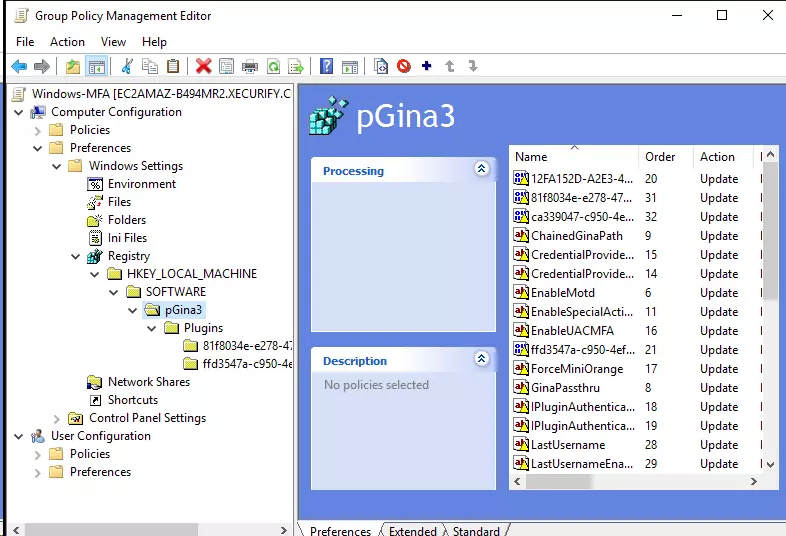Collapse the HKEY_LOCAL_MACHINE node
The image size is (786, 536).
(95, 274)
